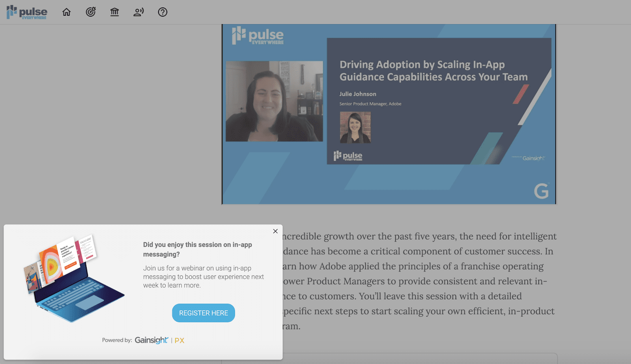Click the popup heading about in-app messaging
This screenshot has height=364, width=631.
pyautogui.click(x=198, y=249)
